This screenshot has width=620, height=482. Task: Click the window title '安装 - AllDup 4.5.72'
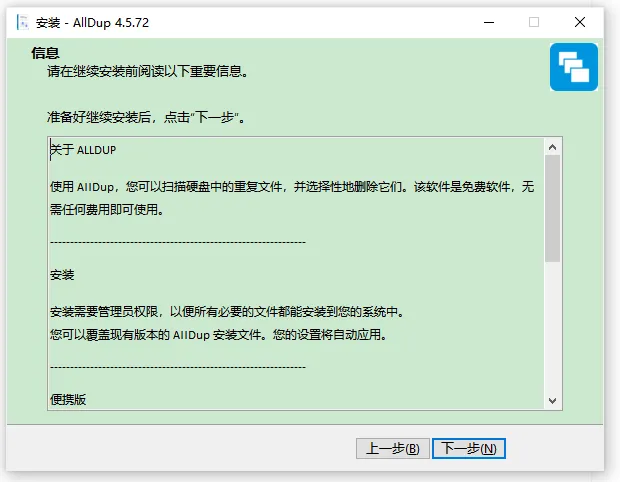[93, 23]
